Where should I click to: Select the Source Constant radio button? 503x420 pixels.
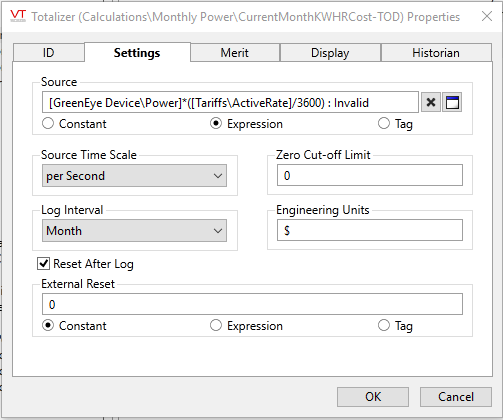point(48,123)
